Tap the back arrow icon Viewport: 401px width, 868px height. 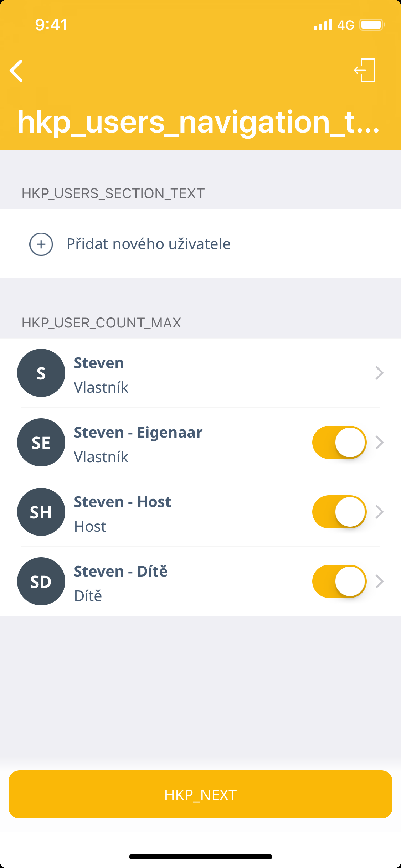(x=16, y=71)
